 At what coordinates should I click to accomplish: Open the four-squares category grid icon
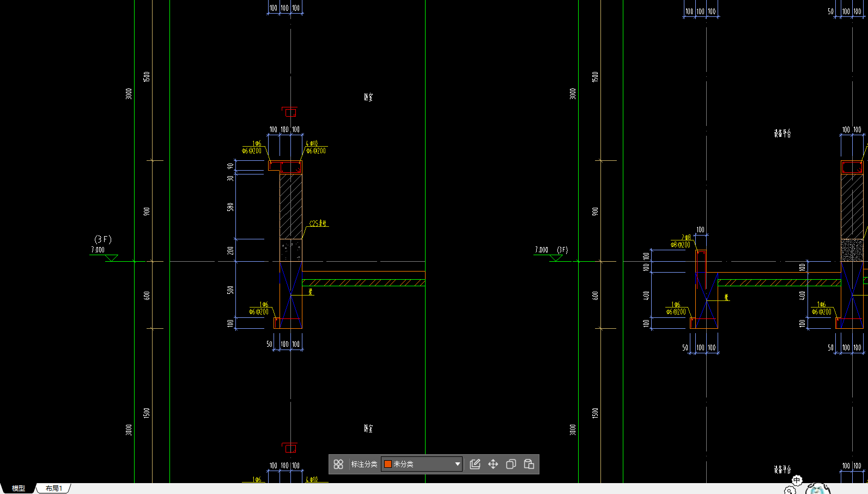(338, 464)
